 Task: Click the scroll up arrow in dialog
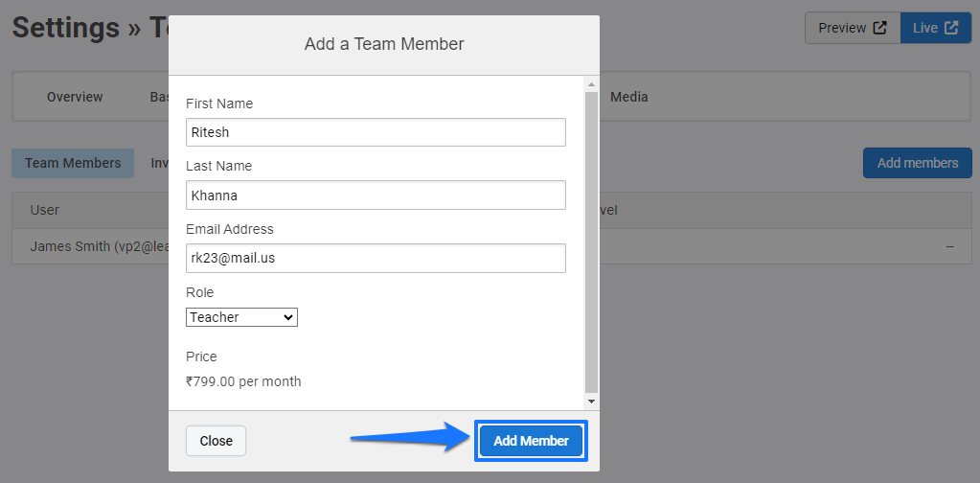(591, 84)
